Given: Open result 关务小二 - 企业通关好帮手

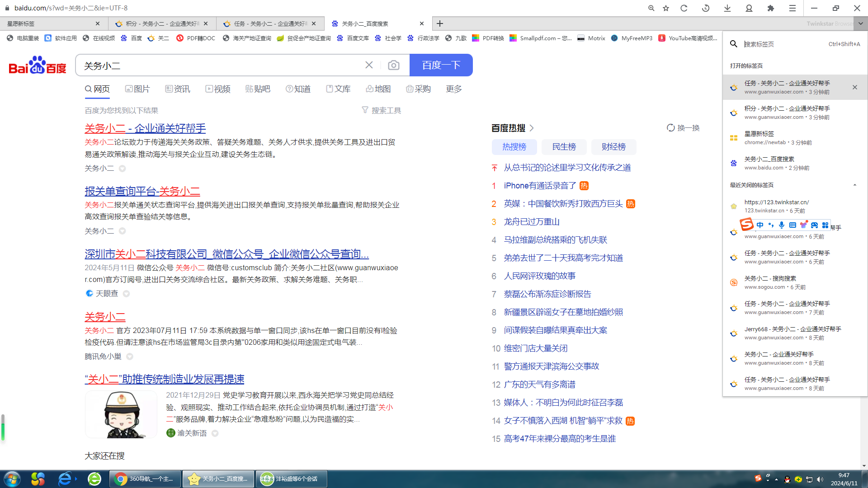Looking at the screenshot, I should click(x=145, y=128).
